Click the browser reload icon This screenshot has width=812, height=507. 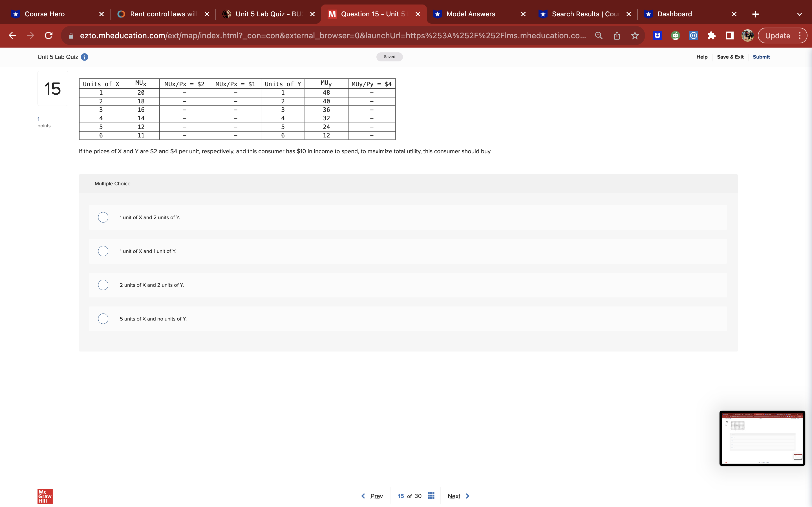pyautogui.click(x=48, y=35)
